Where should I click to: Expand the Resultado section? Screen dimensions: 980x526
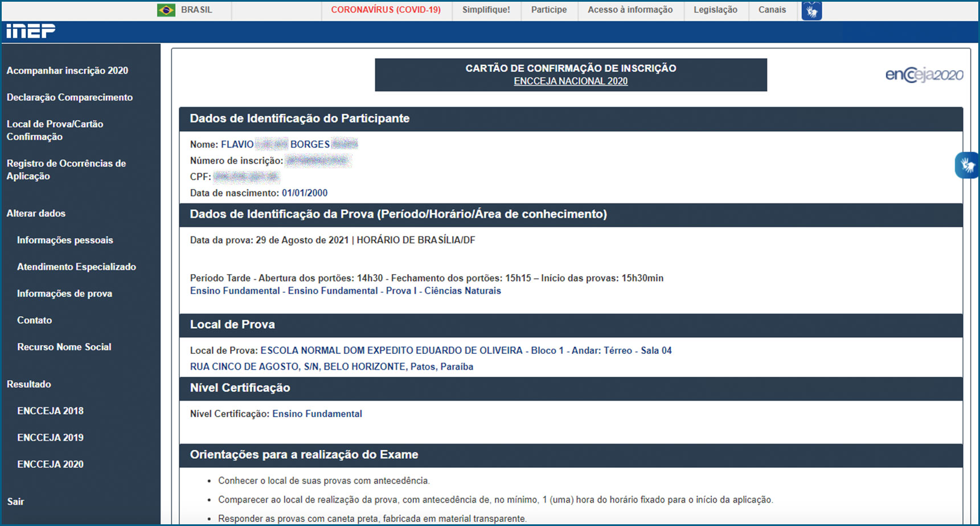[x=28, y=384]
